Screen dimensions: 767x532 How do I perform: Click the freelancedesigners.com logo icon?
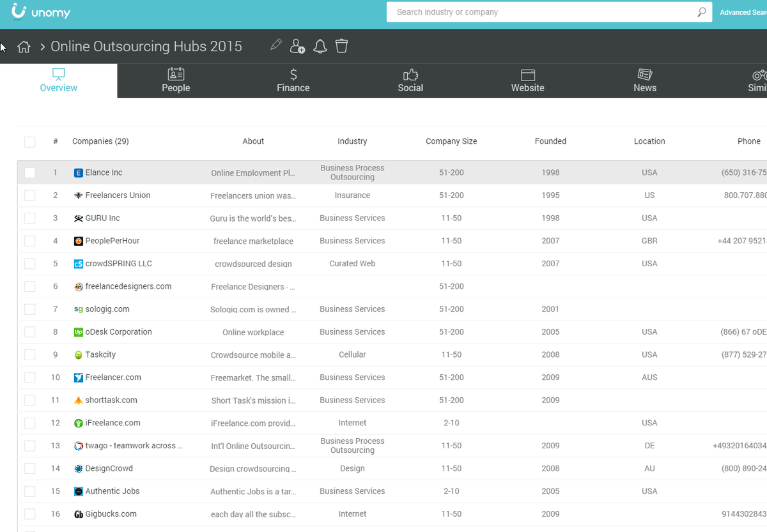coord(79,287)
